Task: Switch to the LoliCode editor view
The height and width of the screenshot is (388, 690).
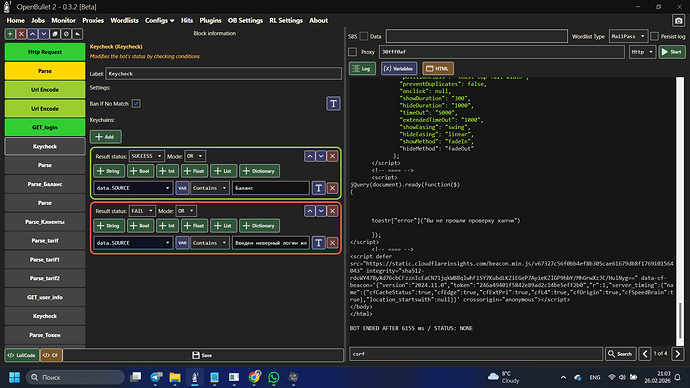Action: pos(22,355)
